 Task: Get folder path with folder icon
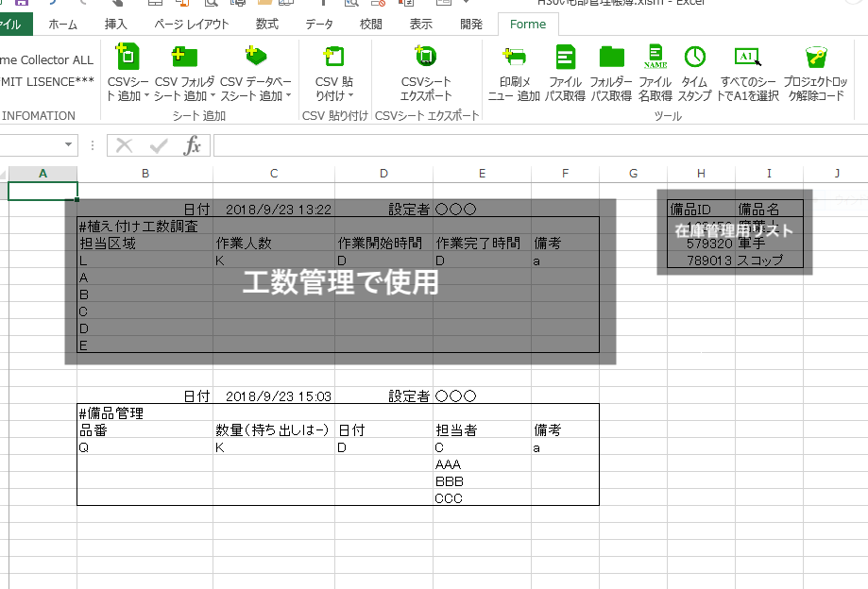tap(612, 56)
